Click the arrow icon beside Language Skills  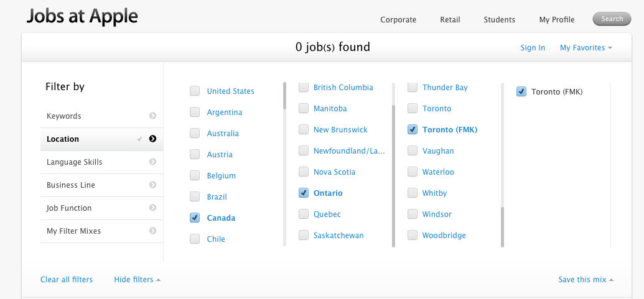click(152, 162)
